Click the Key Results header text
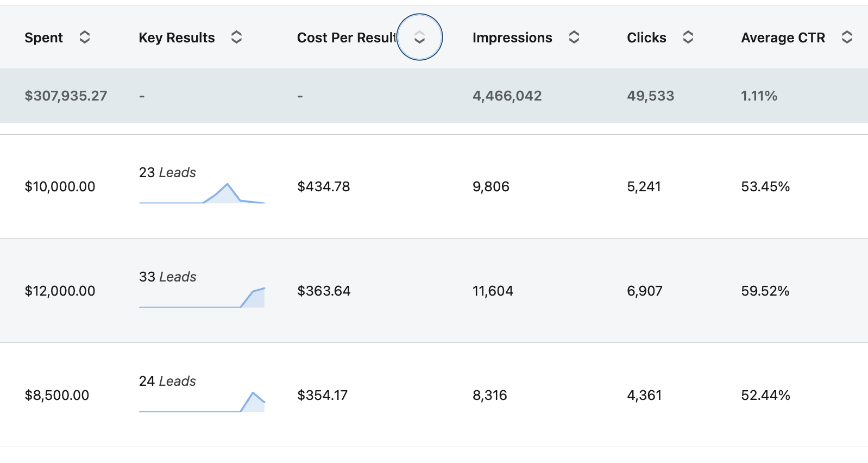This screenshot has width=868, height=463. [177, 37]
